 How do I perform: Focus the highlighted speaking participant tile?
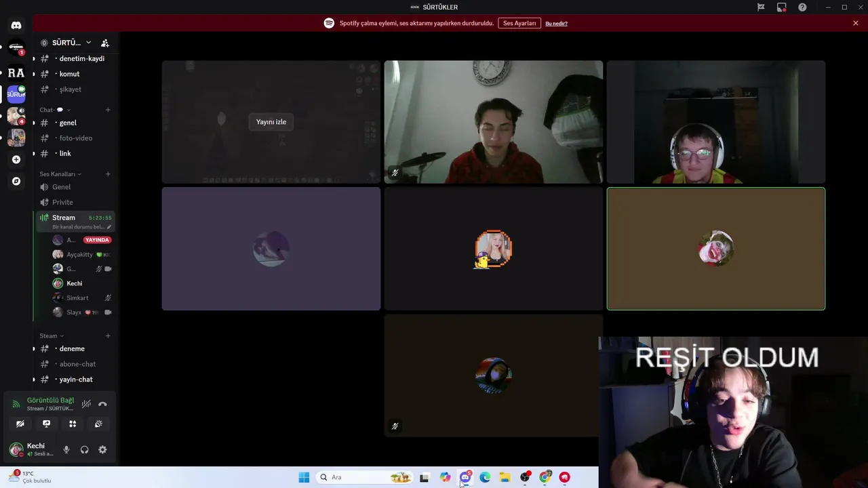click(716, 249)
